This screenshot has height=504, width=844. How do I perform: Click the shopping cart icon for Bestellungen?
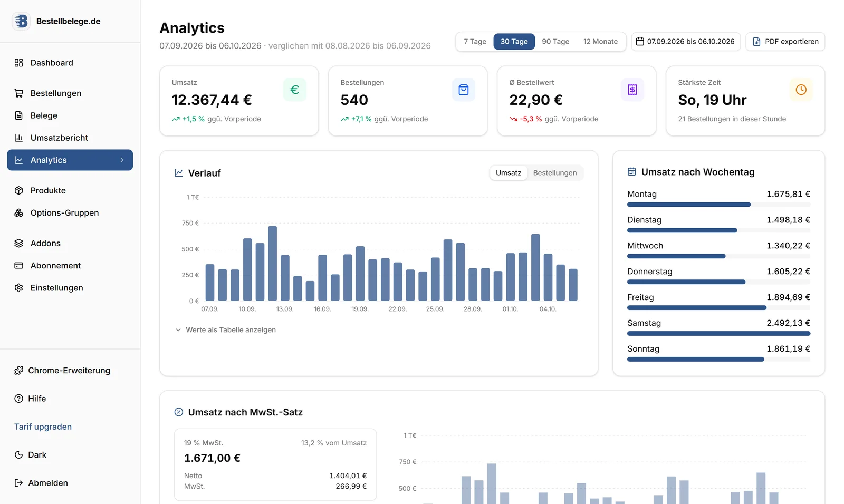(19, 93)
